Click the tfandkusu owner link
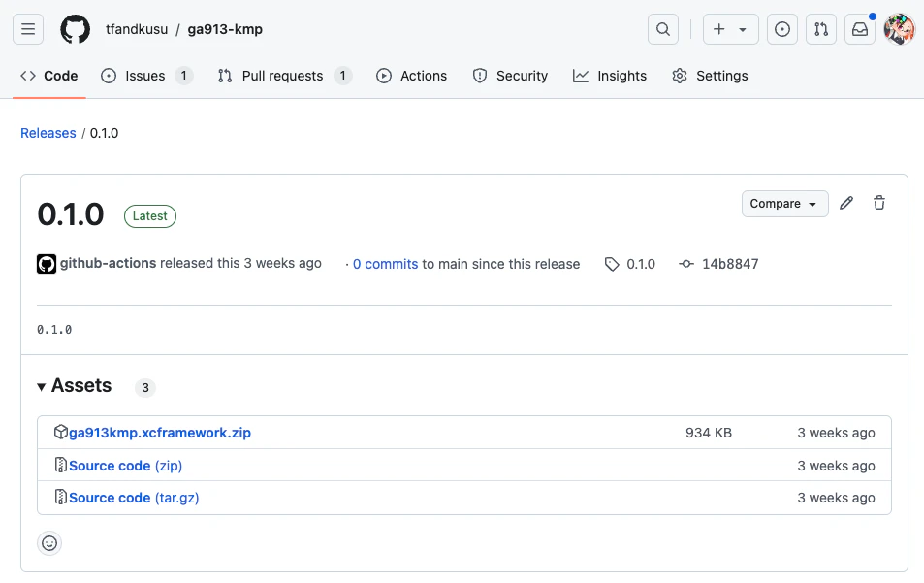 point(137,29)
